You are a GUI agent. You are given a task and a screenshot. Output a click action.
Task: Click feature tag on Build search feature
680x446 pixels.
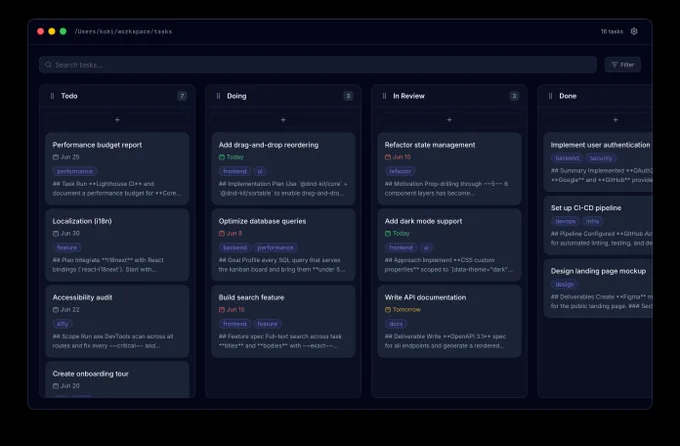(267, 324)
